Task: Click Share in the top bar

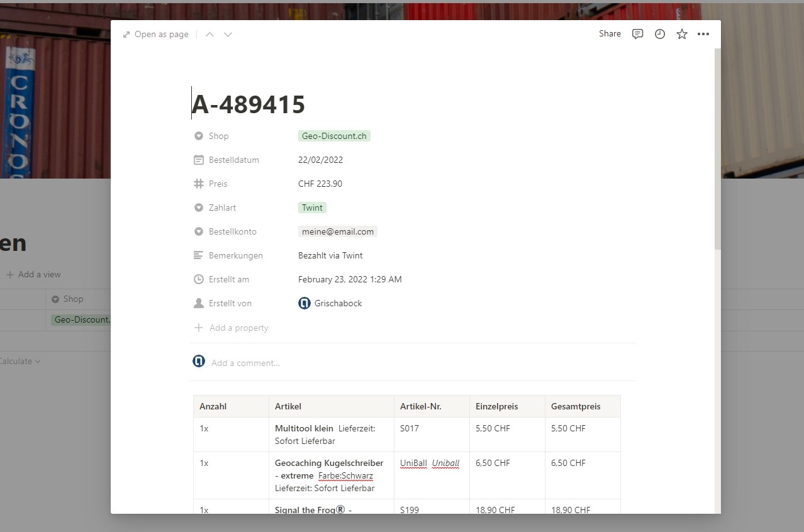Action: [x=610, y=34]
